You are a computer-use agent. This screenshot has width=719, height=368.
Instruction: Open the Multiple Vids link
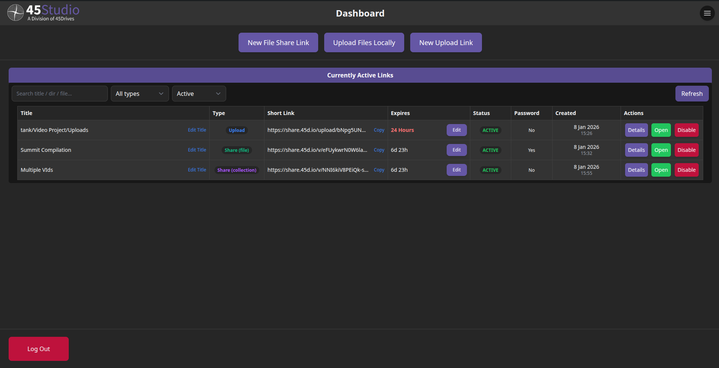[x=661, y=170]
